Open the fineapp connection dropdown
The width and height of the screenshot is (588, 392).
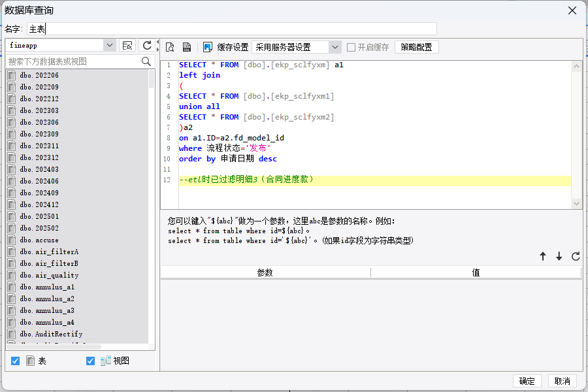[109, 45]
